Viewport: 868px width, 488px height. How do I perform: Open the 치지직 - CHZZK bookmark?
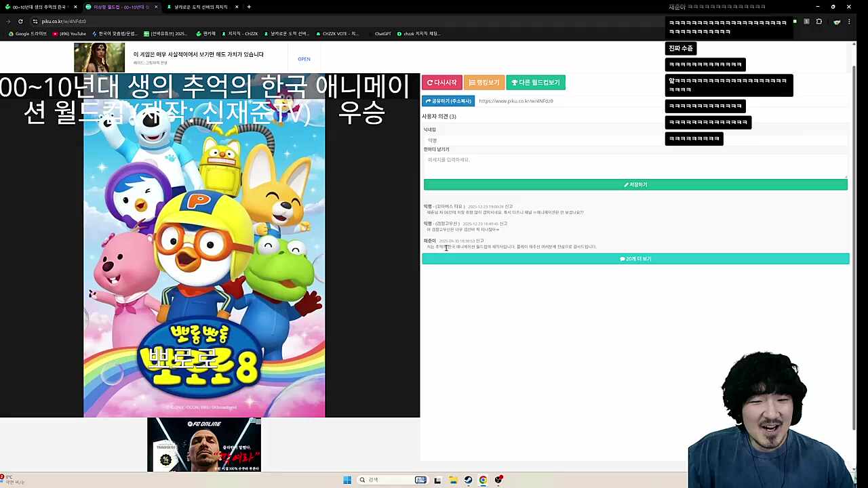240,34
